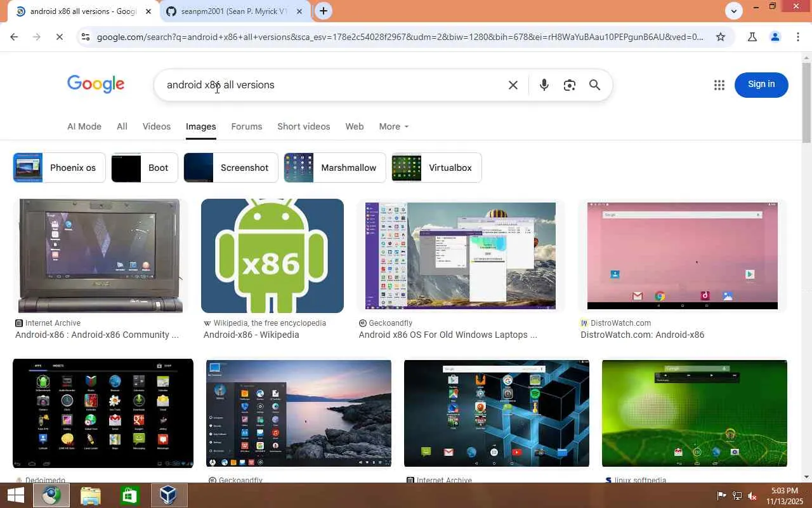
Task: Open the Windows Start menu
Action: [16, 495]
